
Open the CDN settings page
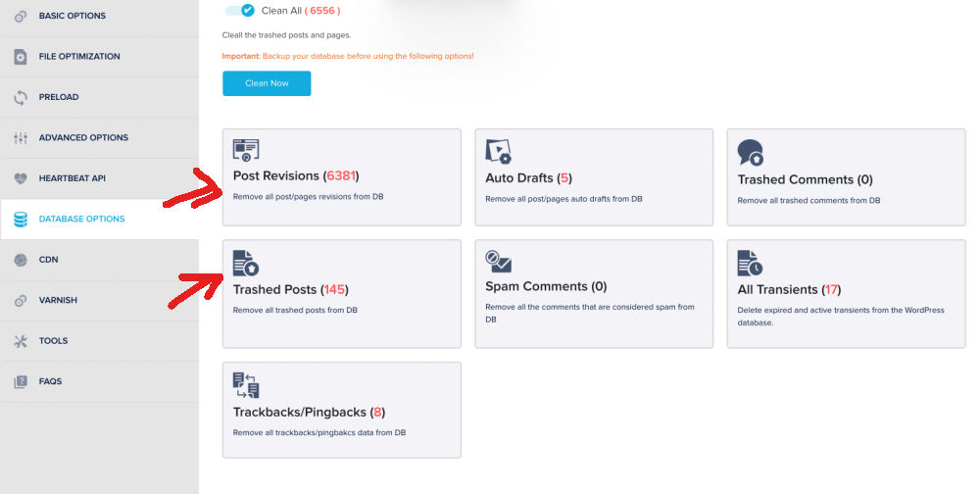click(99, 260)
